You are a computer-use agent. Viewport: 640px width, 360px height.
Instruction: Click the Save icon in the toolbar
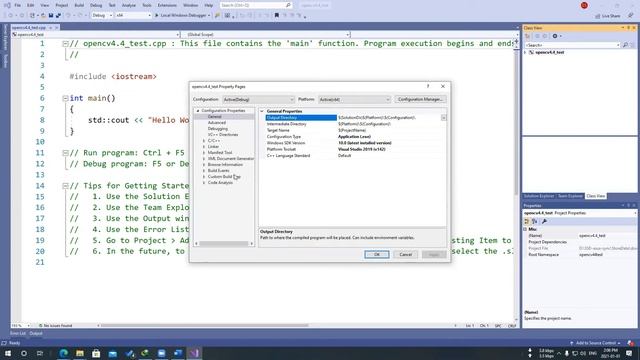pyautogui.click(x=51, y=16)
